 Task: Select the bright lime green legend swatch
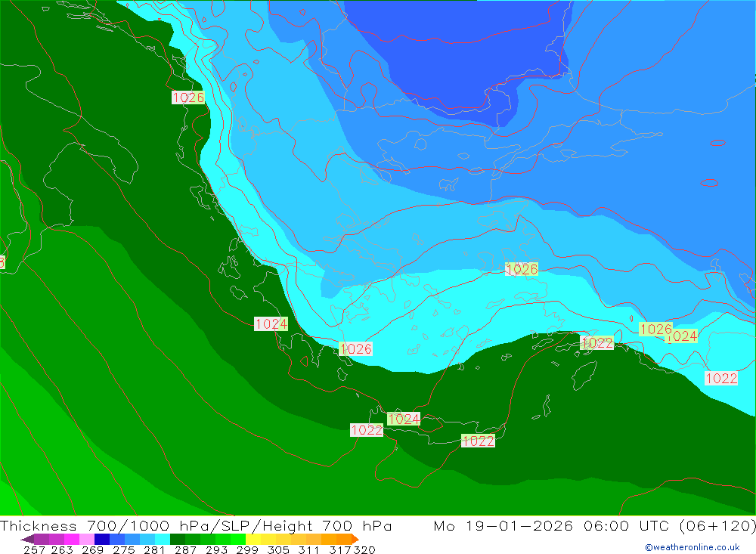[238, 539]
